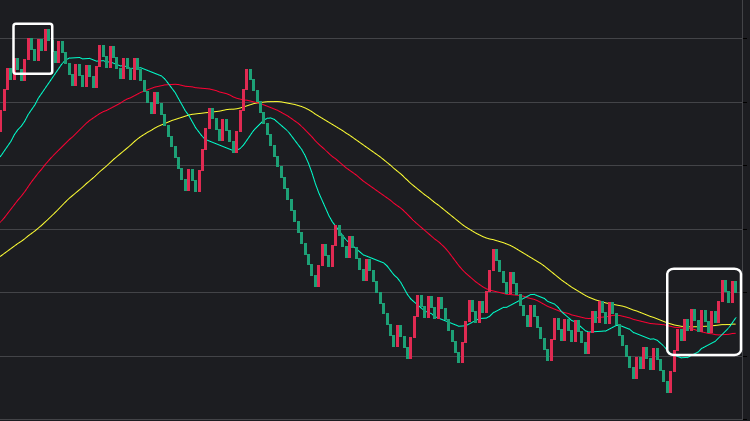Click the yellow line's left starting end
Screen dimensions: 750x421
[x=1, y=256]
